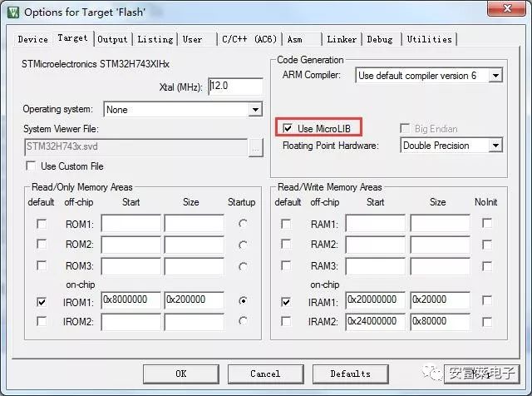Select the ROM3 Startup radio button
This screenshot has width=532, height=396.
(243, 266)
